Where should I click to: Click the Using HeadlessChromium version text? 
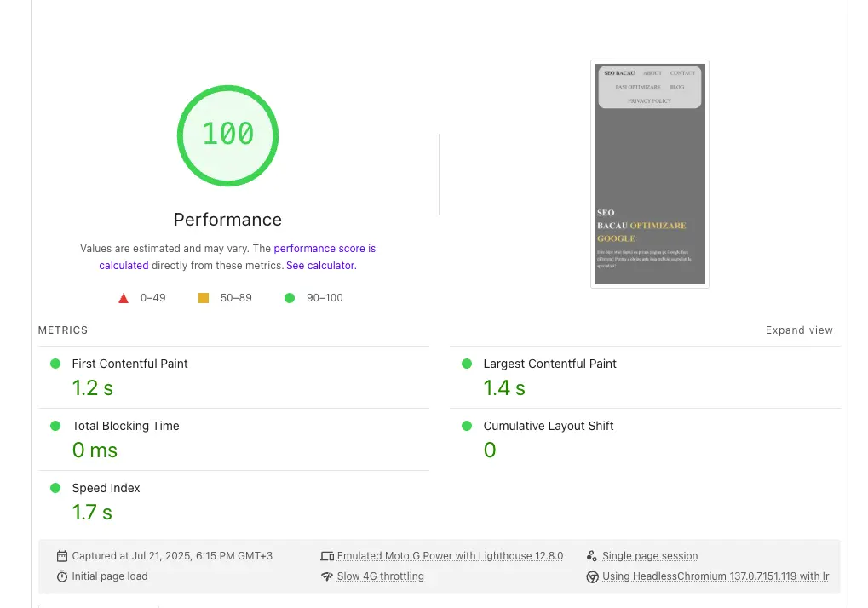(x=716, y=576)
